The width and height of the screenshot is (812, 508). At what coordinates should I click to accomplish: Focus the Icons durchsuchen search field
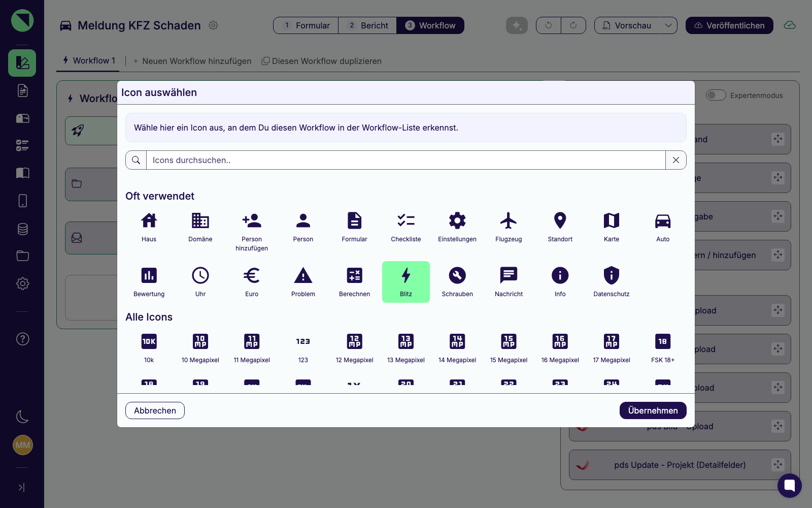point(405,160)
